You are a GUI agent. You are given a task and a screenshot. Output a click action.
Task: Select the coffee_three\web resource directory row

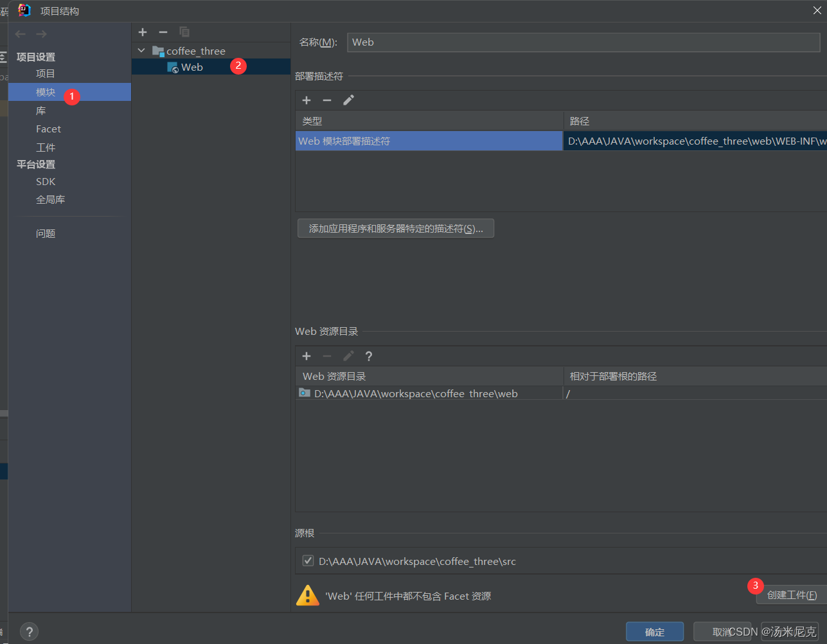(429, 393)
